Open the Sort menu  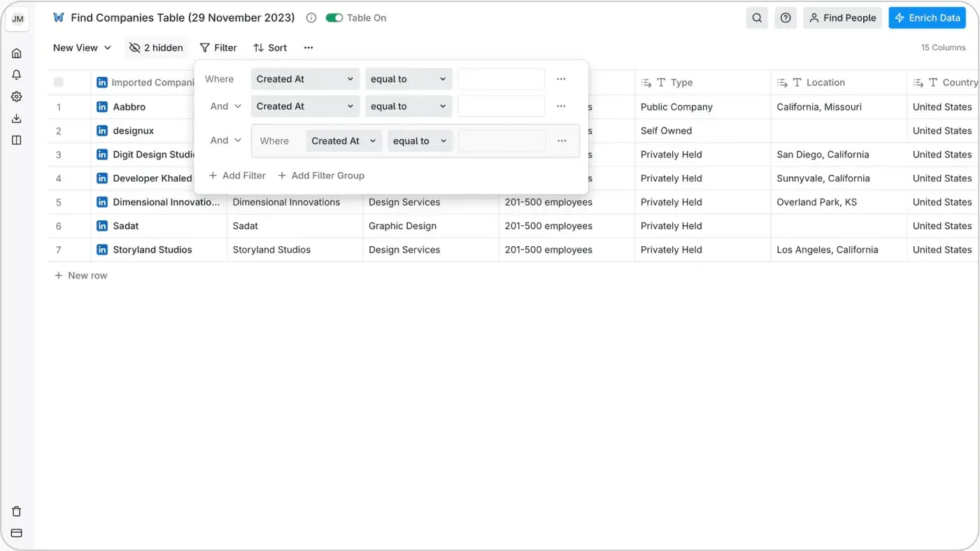270,48
